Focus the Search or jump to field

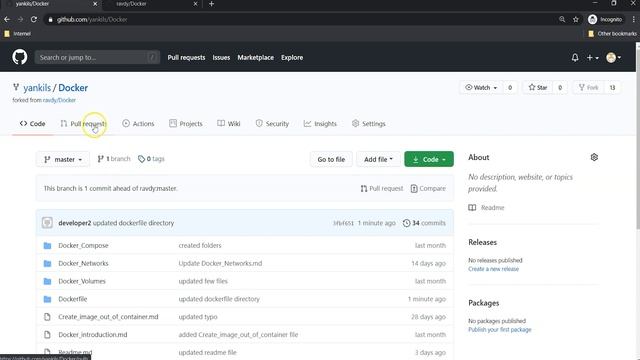coord(97,58)
